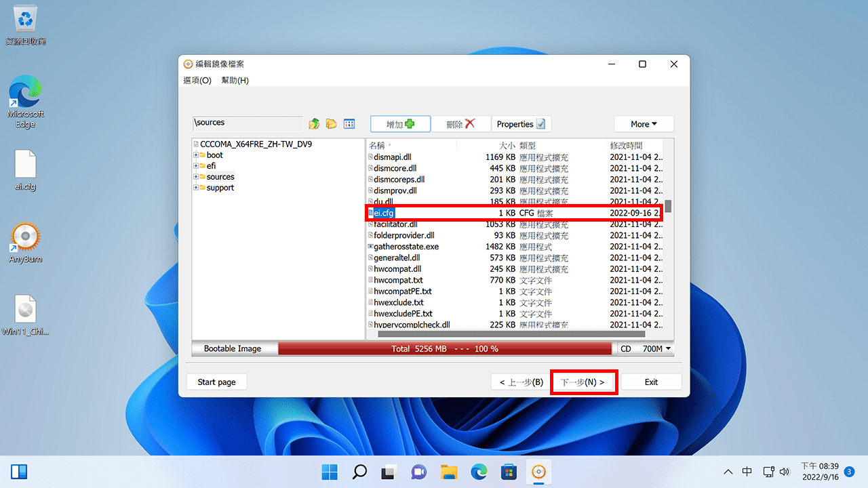Open File Explorer from the taskbar
This screenshot has height=488, width=868.
[449, 472]
